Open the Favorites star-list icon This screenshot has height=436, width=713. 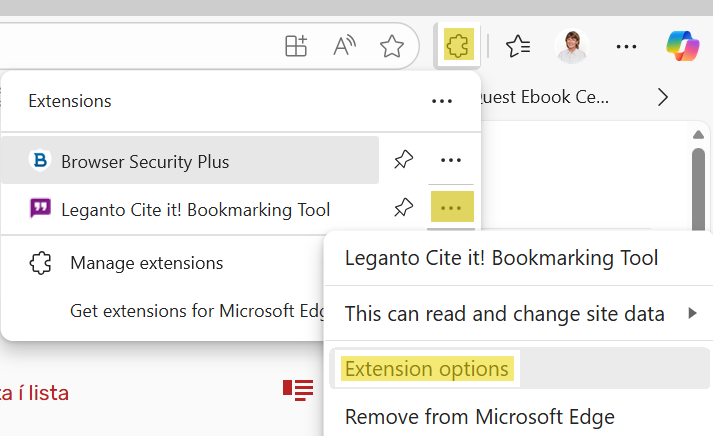click(x=518, y=46)
